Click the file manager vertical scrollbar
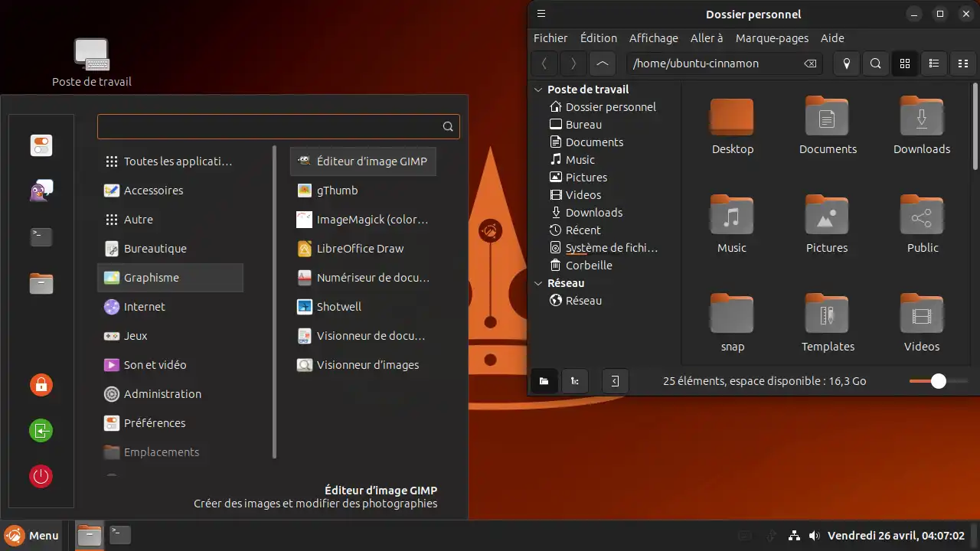This screenshot has height=551, width=980. 975,126
